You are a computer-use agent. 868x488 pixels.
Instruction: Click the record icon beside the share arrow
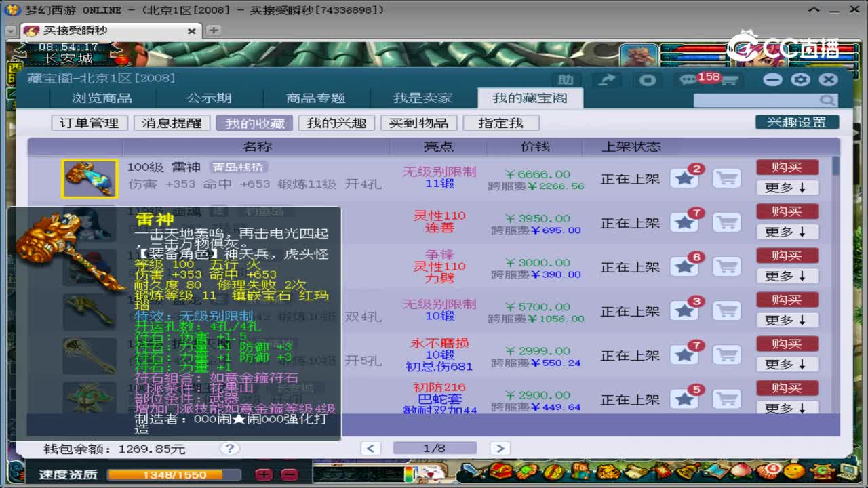click(648, 80)
